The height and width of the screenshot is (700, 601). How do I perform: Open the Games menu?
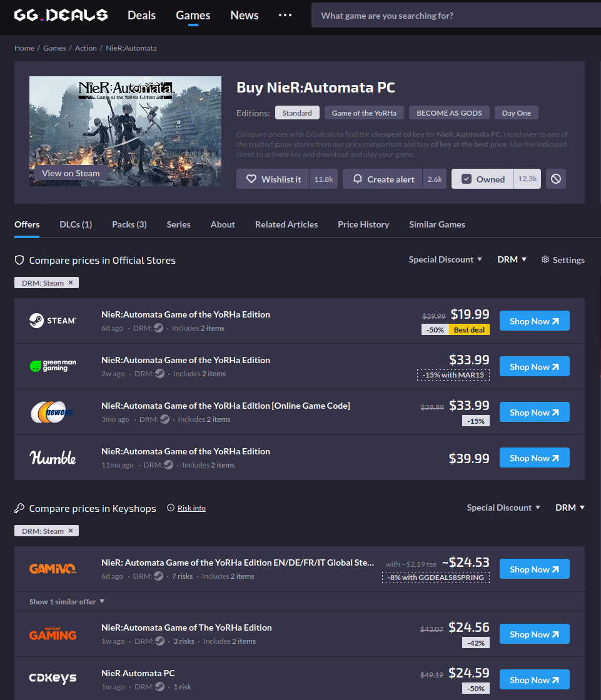tap(193, 15)
